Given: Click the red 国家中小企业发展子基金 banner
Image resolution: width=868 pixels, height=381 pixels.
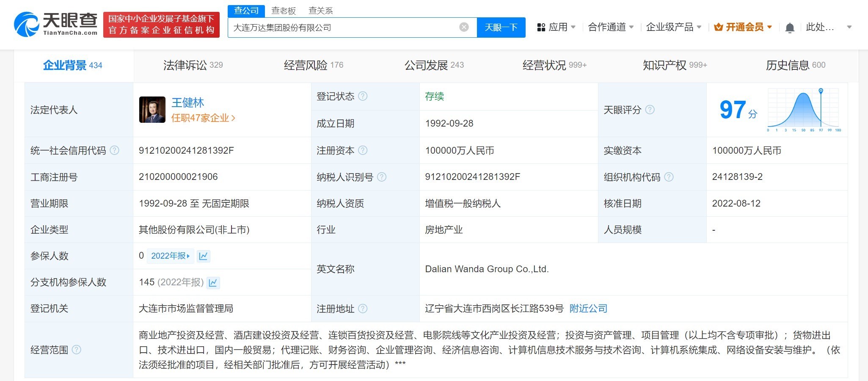Looking at the screenshot, I should point(161,25).
